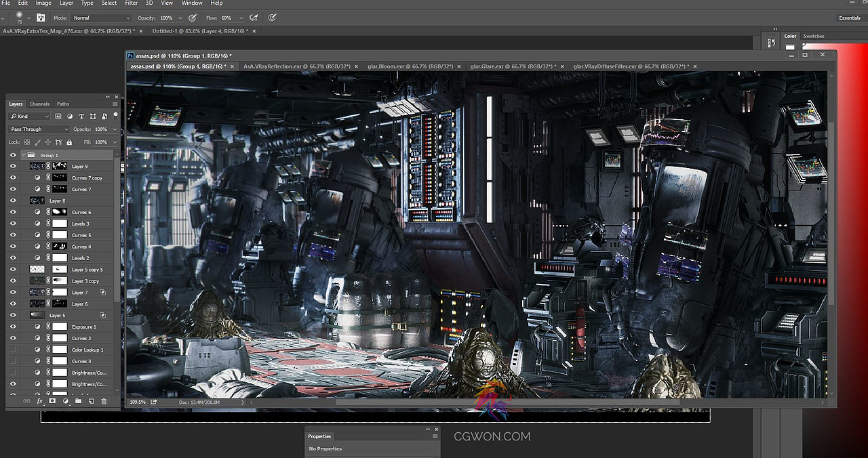This screenshot has width=868, height=458.
Task: Click the Curves 6 layer mask thumbnail
Action: (x=60, y=212)
